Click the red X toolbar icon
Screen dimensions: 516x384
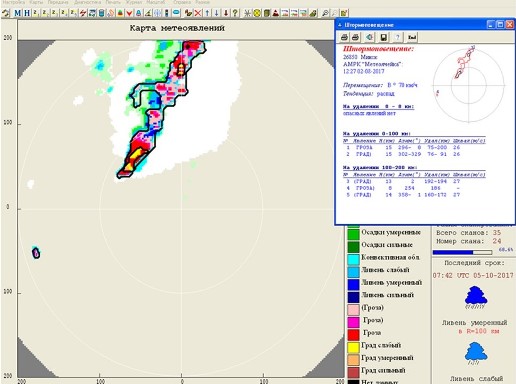[x=198, y=13]
